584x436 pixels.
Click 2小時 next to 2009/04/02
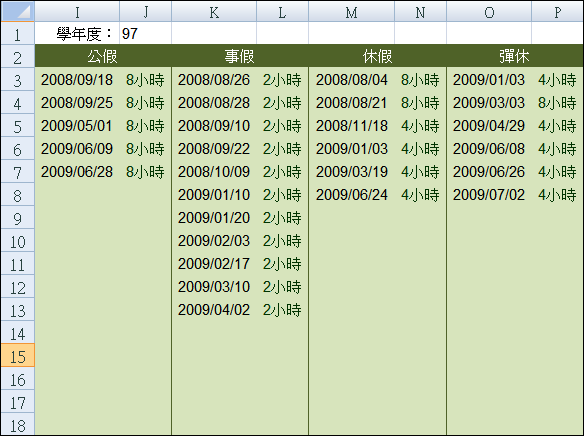tap(282, 310)
